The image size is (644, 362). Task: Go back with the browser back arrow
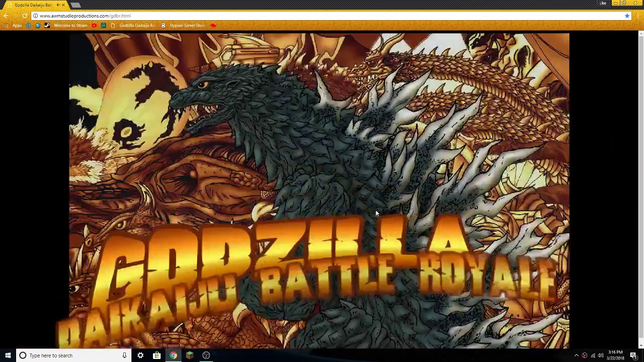6,16
